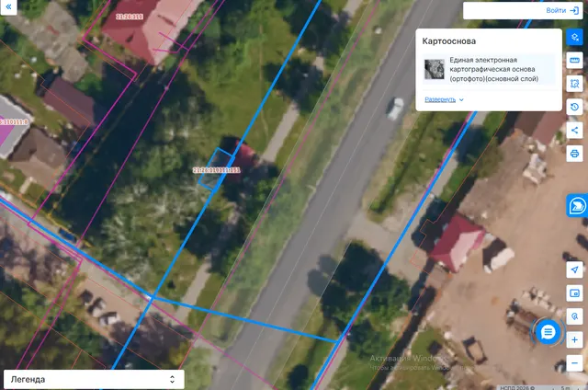Select the orthophoto basemap thumbnail
Image resolution: width=588 pixels, height=390 pixels.
pyautogui.click(x=435, y=69)
